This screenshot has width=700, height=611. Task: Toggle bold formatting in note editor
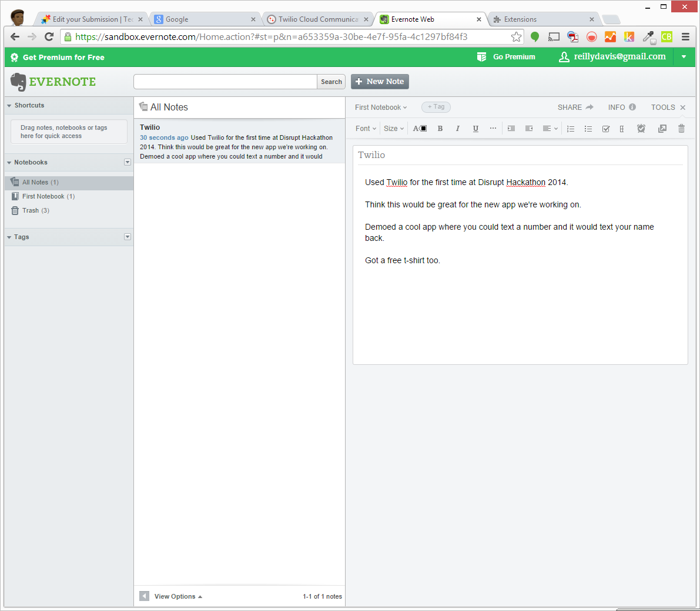(x=440, y=129)
